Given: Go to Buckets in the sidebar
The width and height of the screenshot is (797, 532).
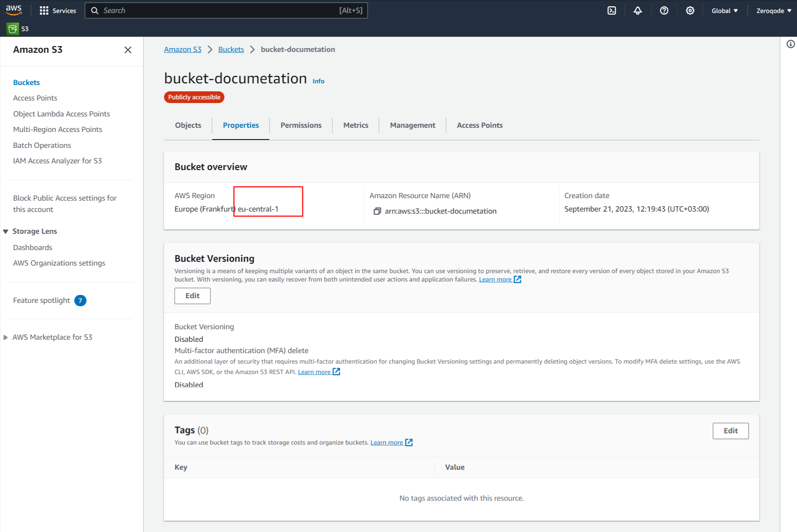Looking at the screenshot, I should pos(26,83).
